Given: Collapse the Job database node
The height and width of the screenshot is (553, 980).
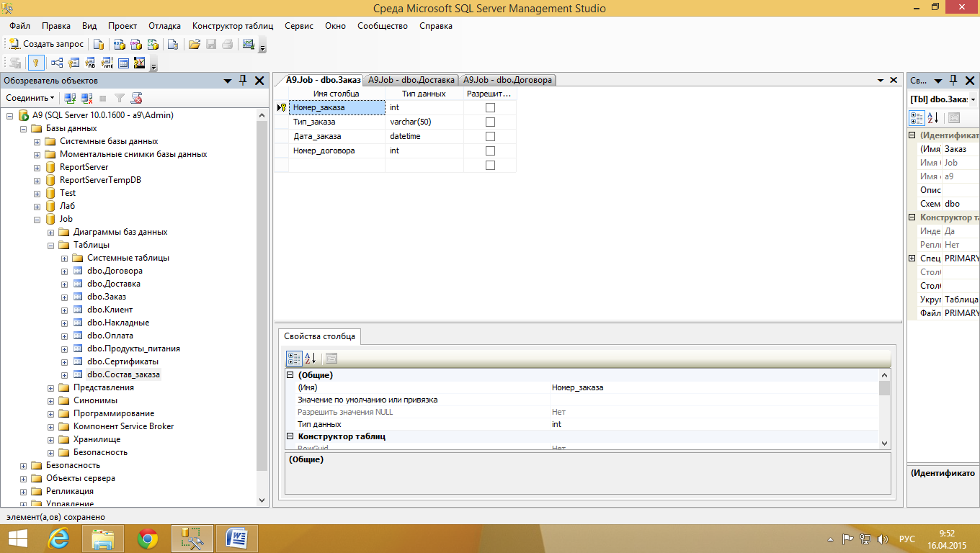Looking at the screenshot, I should (x=37, y=219).
